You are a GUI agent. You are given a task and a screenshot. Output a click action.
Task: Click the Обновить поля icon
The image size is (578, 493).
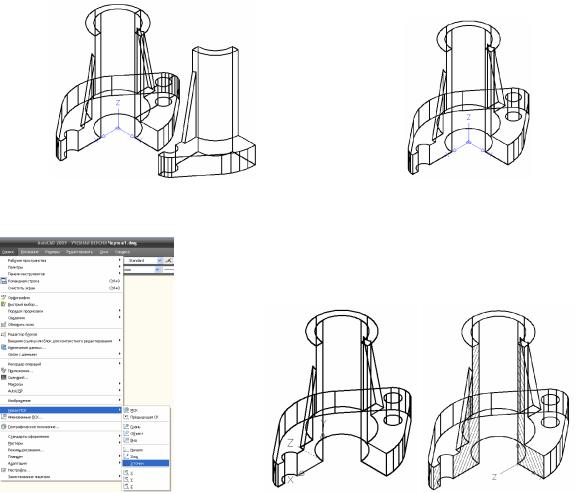4,324
